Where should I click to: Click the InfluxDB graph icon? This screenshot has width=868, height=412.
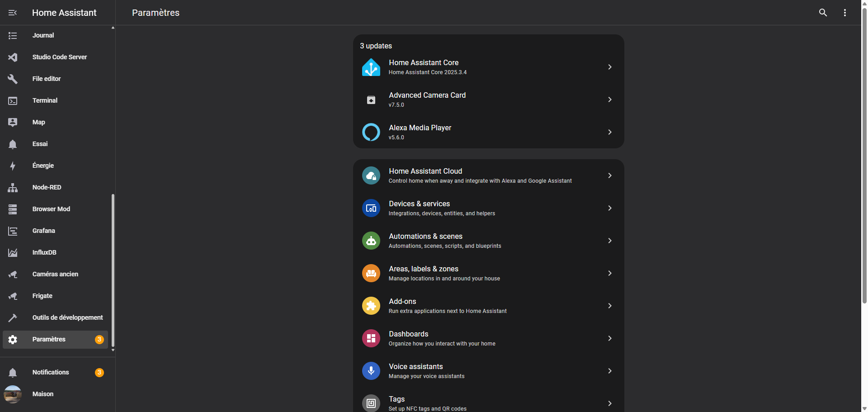[x=13, y=252]
